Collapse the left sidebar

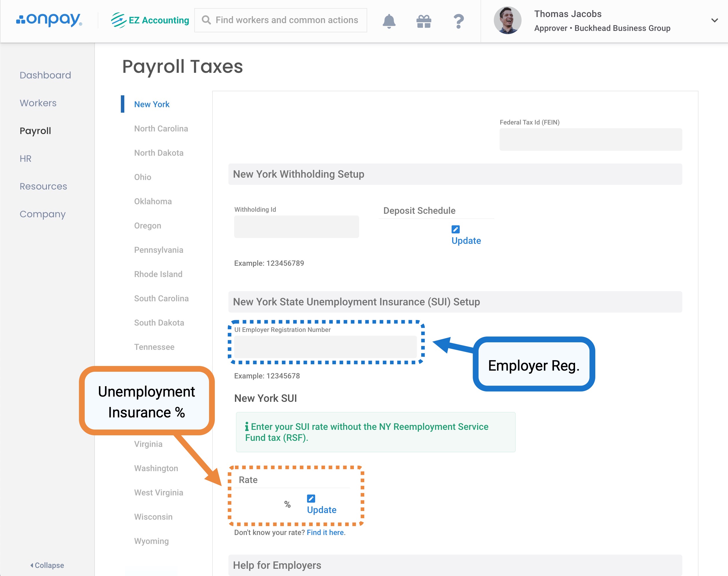(47, 565)
